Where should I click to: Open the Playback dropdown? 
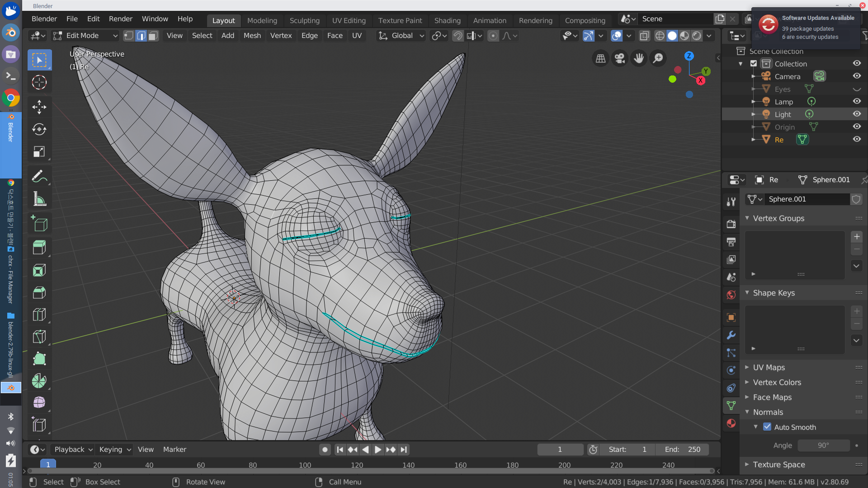pyautogui.click(x=73, y=450)
